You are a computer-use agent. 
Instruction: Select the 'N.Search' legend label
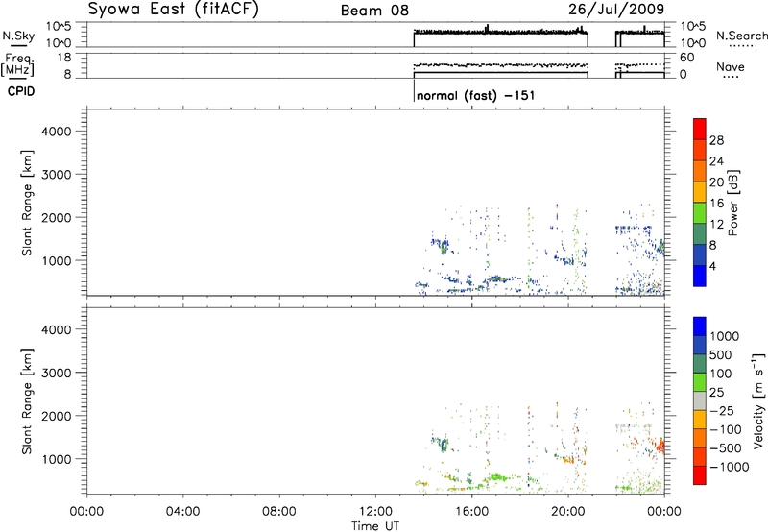tap(741, 36)
